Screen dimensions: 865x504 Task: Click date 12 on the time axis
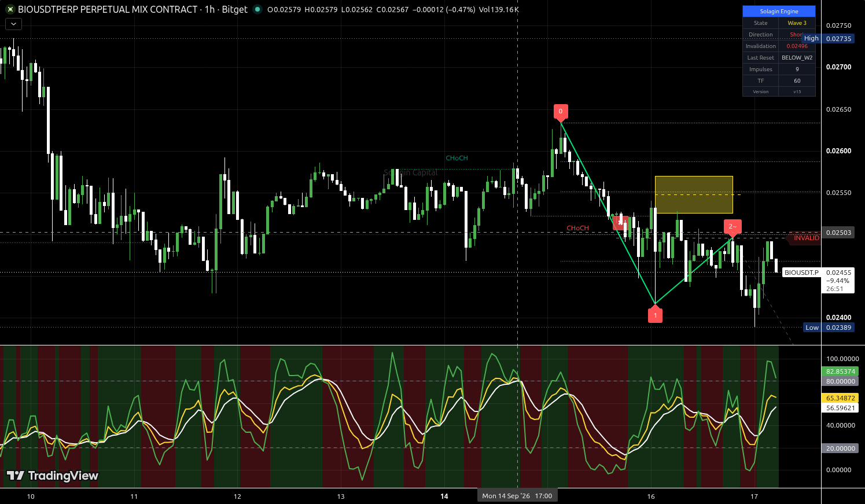pos(237,496)
